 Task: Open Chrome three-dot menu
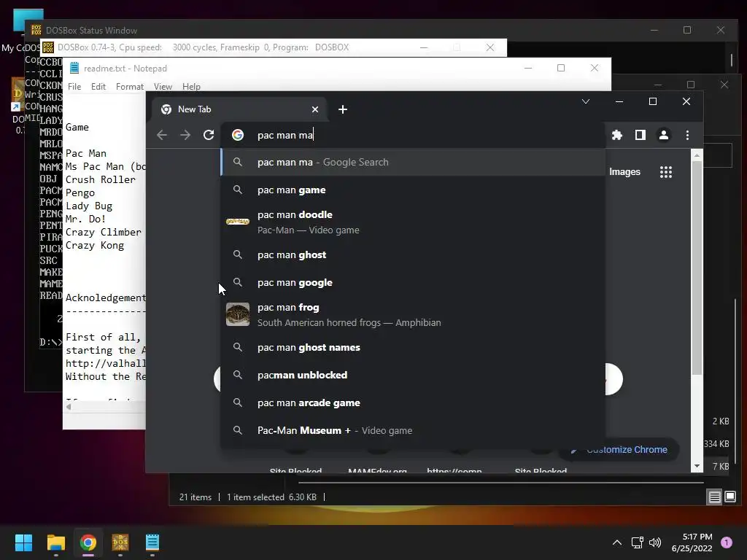(687, 135)
